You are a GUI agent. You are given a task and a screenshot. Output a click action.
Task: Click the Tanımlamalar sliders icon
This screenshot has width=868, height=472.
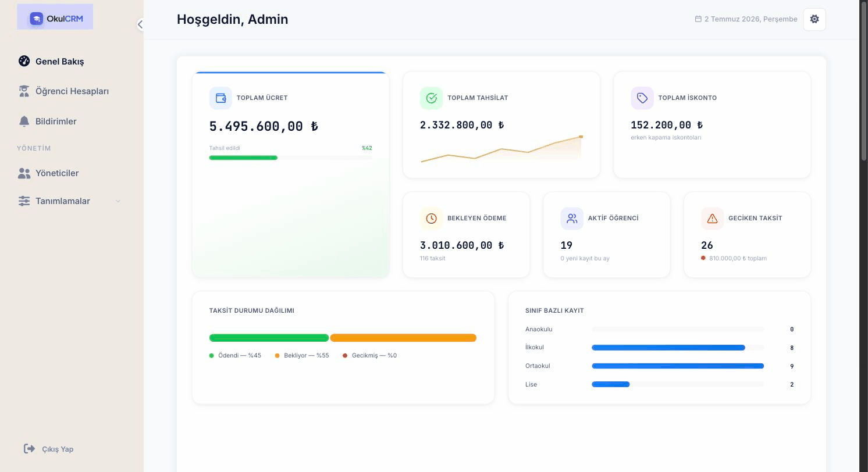pos(24,201)
